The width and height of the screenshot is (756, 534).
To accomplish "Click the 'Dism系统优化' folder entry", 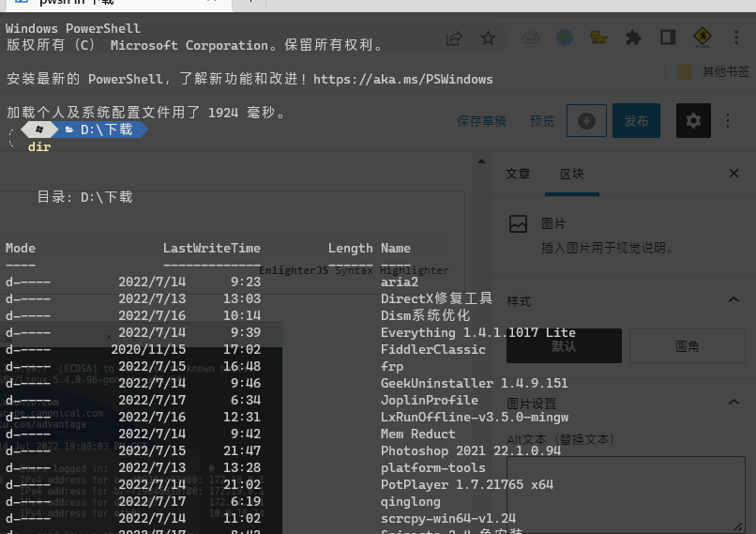I will click(425, 315).
